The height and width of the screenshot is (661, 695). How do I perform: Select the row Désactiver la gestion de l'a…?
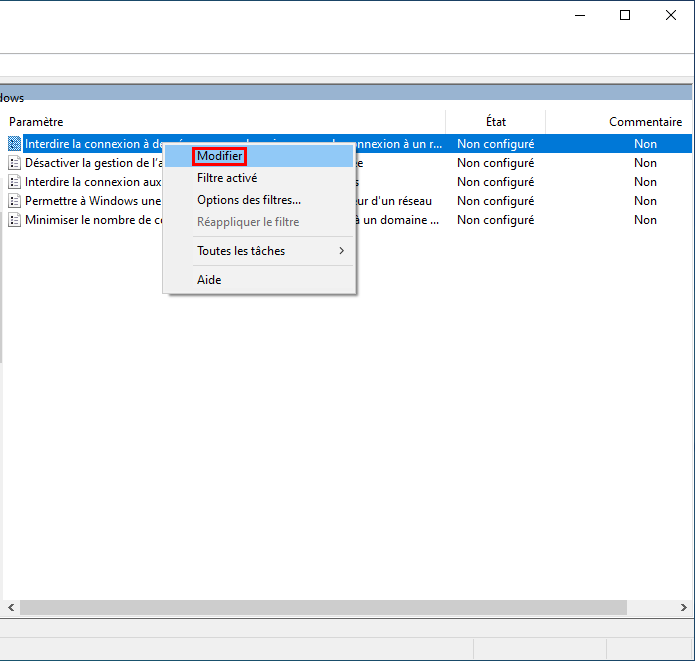click(350, 163)
